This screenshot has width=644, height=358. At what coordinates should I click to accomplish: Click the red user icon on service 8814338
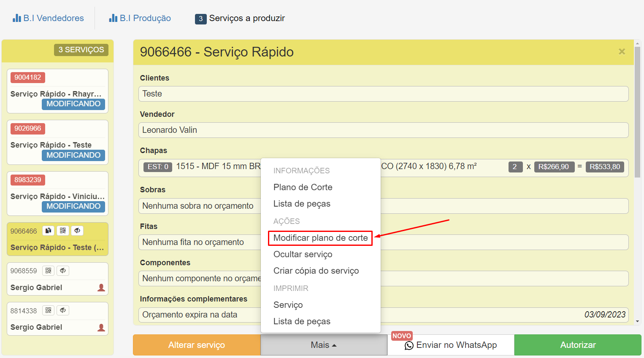(101, 327)
